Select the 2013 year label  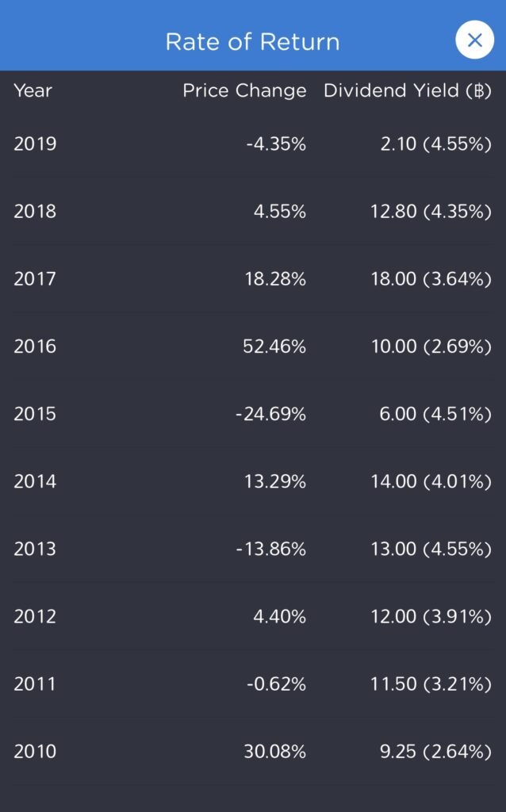click(x=35, y=549)
